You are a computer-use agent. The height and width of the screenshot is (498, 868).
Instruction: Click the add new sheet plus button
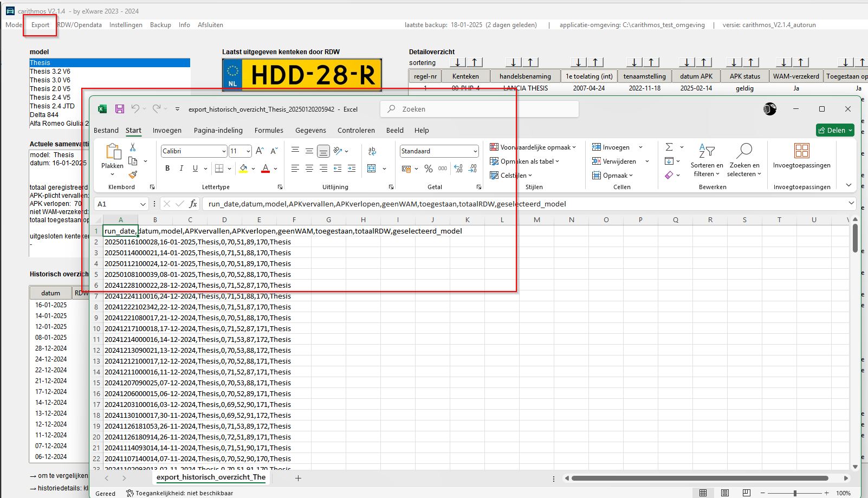[x=298, y=478]
